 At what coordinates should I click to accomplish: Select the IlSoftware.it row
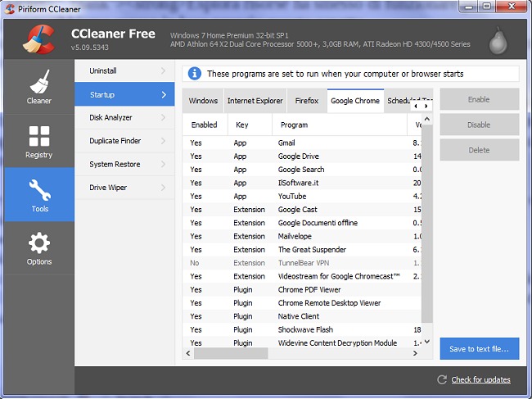coord(302,183)
